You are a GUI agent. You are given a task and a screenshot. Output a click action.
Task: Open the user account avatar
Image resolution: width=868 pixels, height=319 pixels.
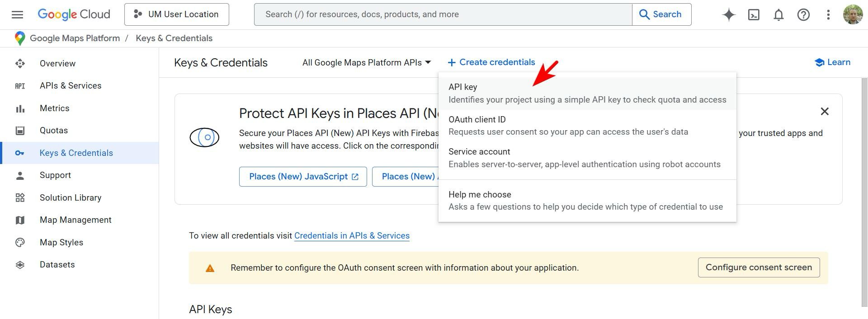853,14
